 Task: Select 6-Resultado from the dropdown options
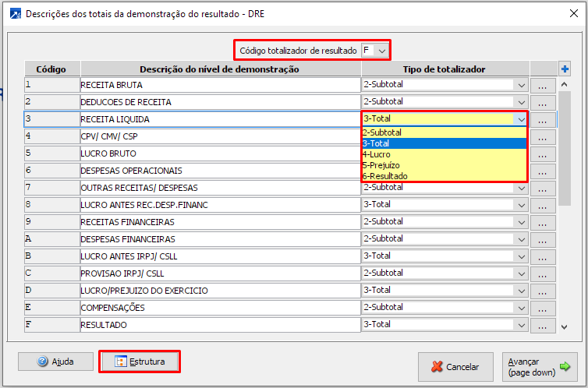tap(444, 176)
